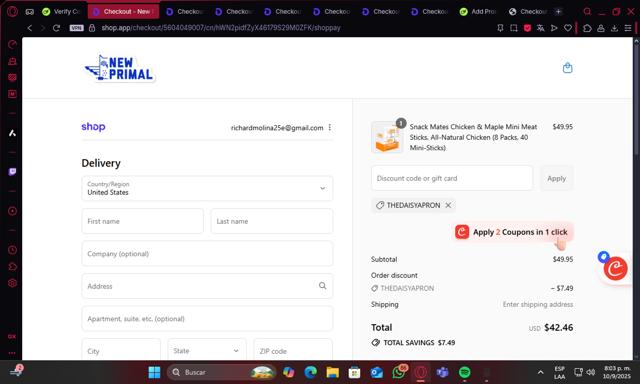Viewport: 640px width, 384px height.
Task: Open the extensions cube icon
Action: 587,28
